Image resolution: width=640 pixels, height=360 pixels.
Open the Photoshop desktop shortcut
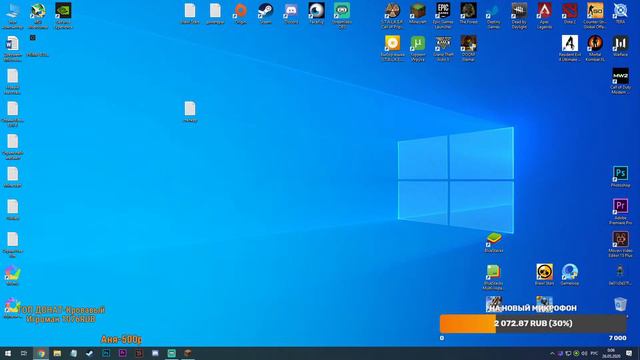click(620, 176)
